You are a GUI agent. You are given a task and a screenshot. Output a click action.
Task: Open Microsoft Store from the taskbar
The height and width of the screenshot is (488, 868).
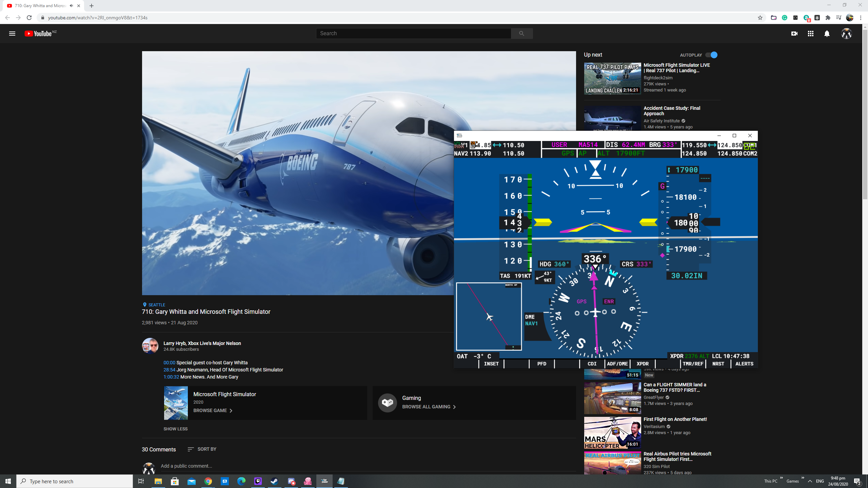pos(175,481)
